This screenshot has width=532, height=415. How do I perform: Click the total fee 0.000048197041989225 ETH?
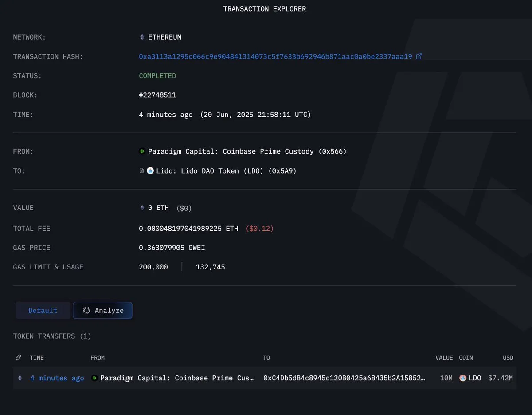coord(188,229)
